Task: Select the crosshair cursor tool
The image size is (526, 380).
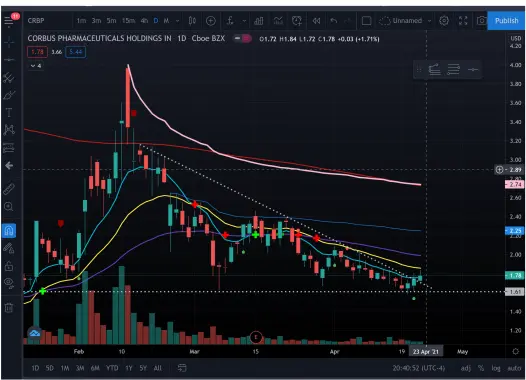Action: click(x=9, y=43)
